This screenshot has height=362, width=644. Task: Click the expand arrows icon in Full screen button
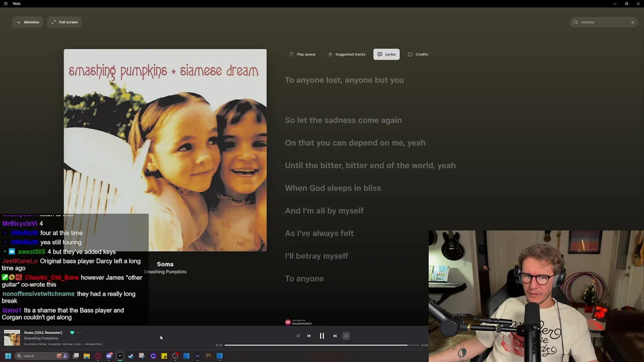54,22
